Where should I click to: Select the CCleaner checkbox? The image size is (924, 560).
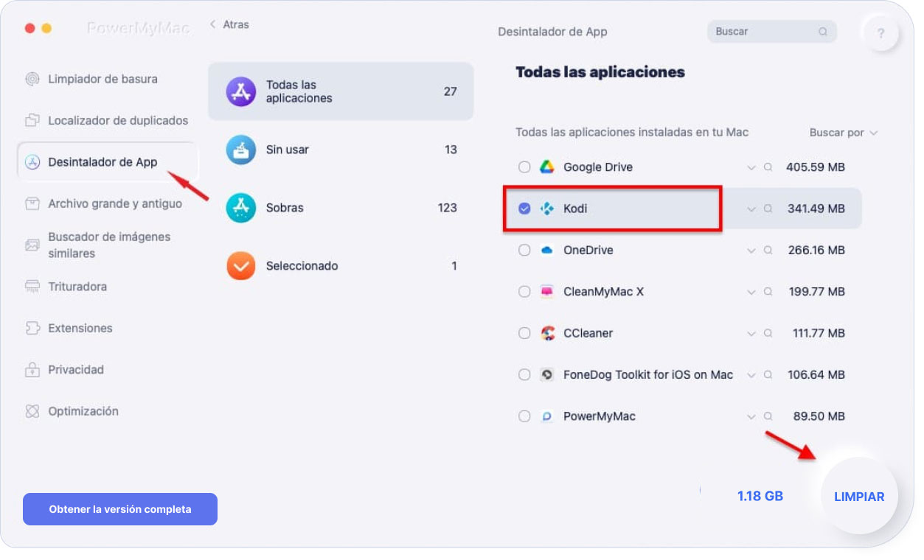coord(524,333)
